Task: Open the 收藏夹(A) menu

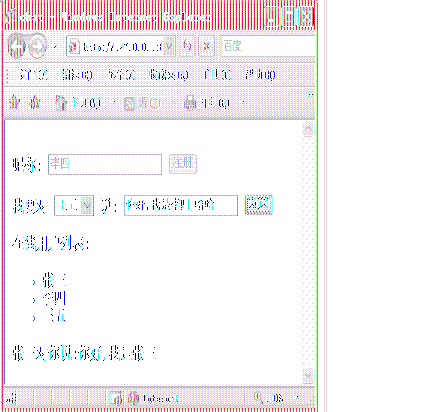Action: (169, 75)
